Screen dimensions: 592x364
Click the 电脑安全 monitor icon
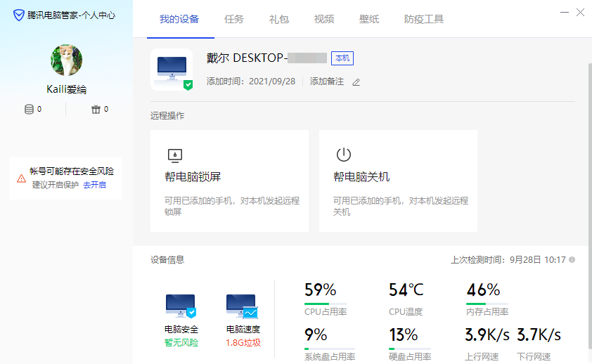181,306
